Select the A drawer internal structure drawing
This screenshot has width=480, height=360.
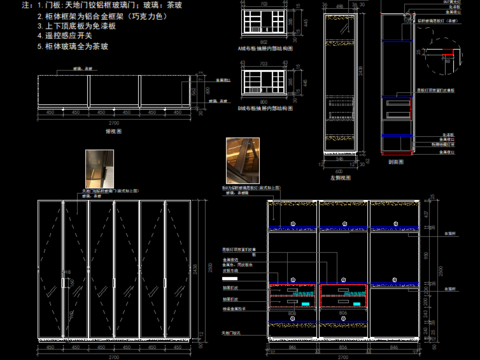(x=264, y=21)
